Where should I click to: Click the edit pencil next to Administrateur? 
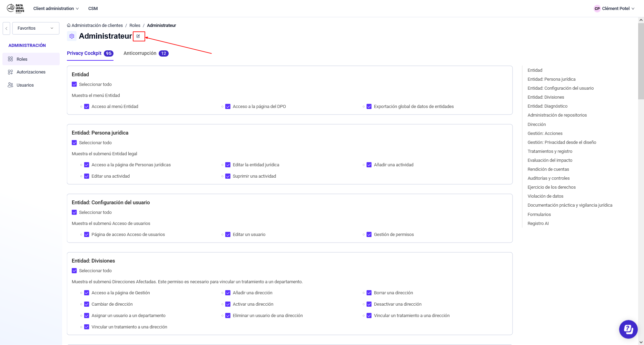(x=138, y=36)
